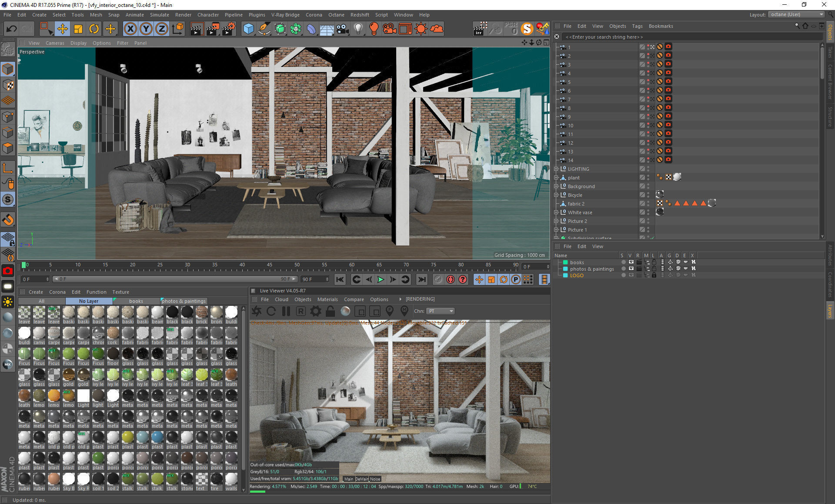Open the Deformer (Bend) objects icon
The image size is (835, 504).
click(x=311, y=29)
